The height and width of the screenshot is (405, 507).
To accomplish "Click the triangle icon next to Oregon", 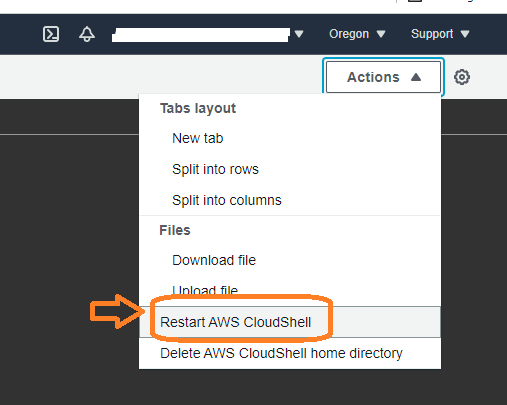I will (x=381, y=34).
